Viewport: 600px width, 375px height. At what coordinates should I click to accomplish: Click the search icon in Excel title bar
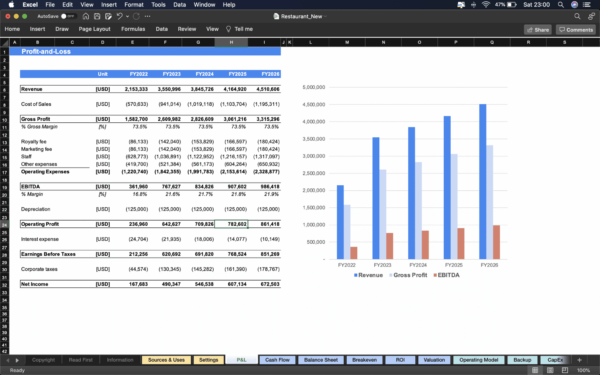coord(577,16)
